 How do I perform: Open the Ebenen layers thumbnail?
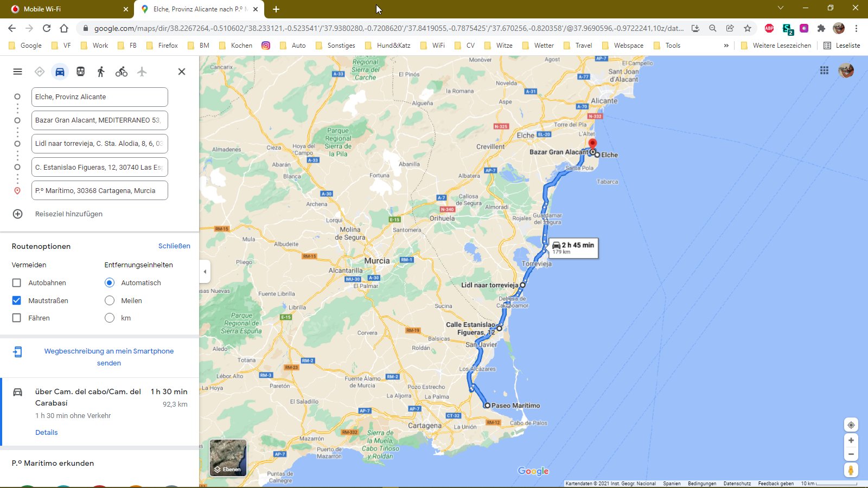click(x=228, y=458)
